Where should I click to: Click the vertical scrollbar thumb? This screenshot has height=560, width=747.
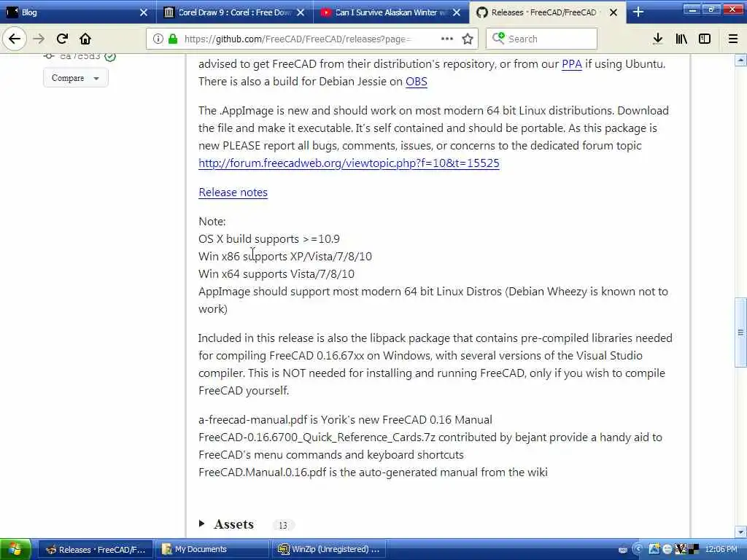(740, 332)
